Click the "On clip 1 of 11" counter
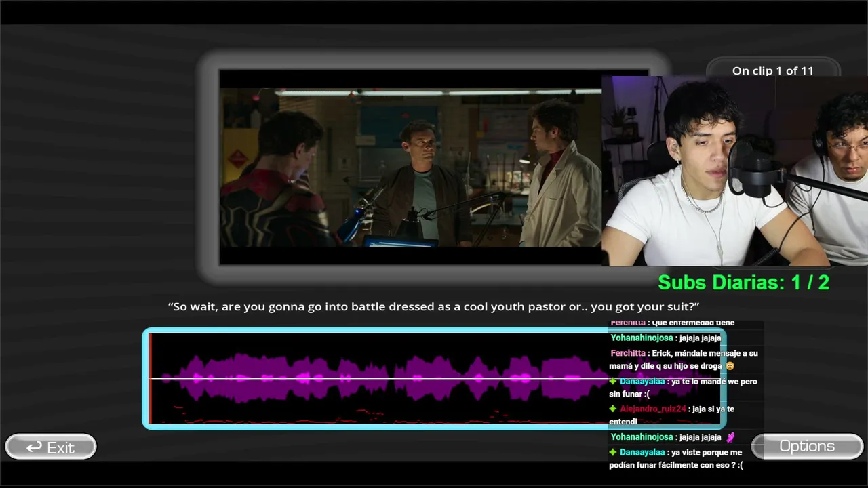 (x=772, y=70)
